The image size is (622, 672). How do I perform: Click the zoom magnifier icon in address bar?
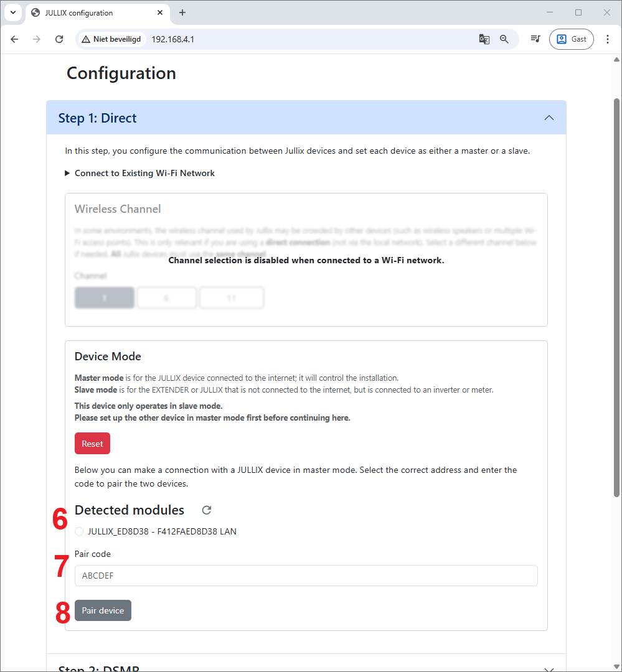click(504, 39)
